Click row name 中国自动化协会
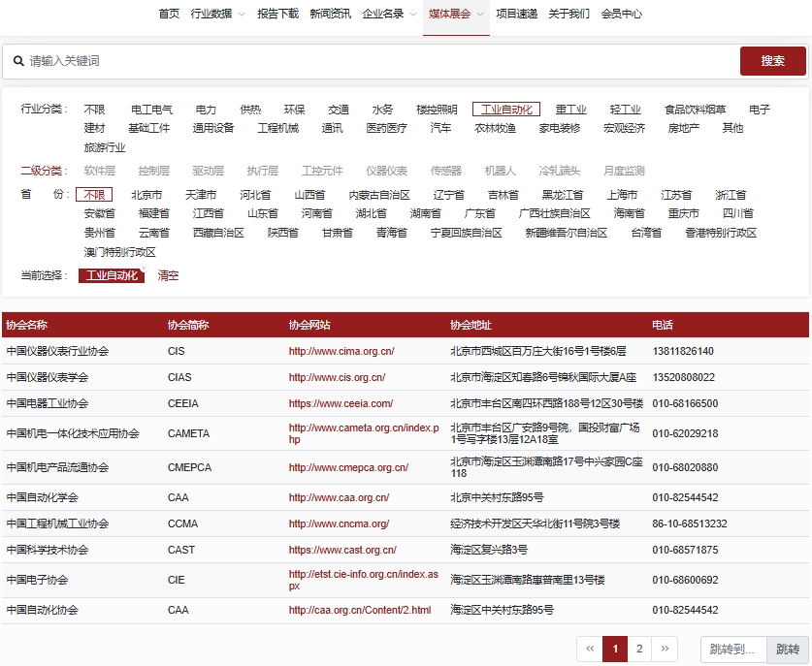This screenshot has height=666, width=812. click(42, 610)
